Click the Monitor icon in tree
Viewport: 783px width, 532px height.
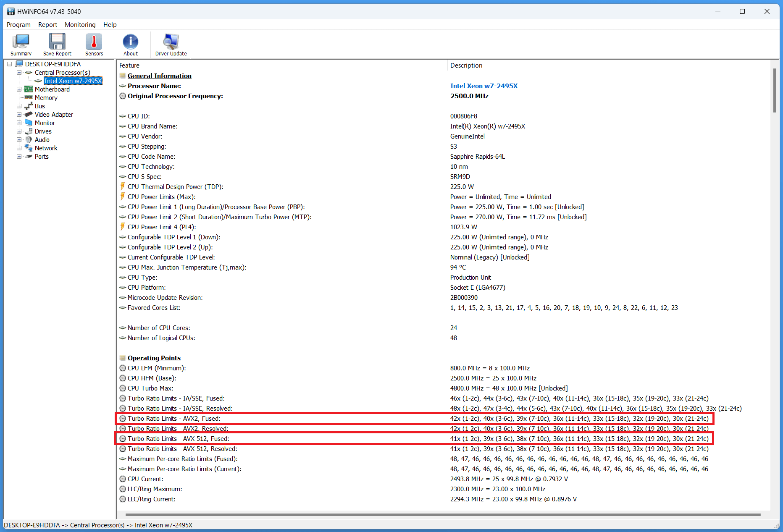(29, 123)
